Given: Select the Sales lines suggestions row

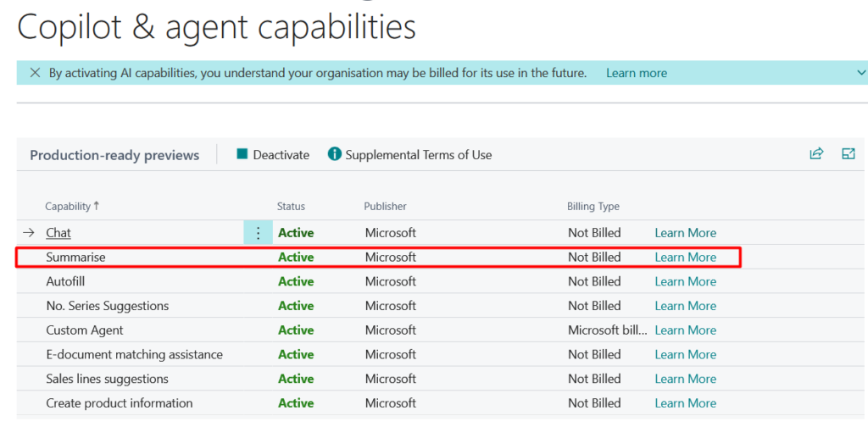Looking at the screenshot, I should [x=107, y=379].
